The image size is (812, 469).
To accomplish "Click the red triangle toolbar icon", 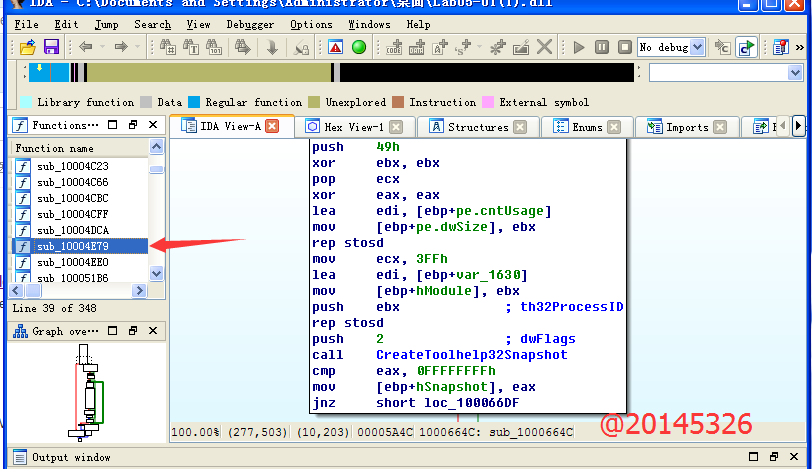I will click(335, 47).
